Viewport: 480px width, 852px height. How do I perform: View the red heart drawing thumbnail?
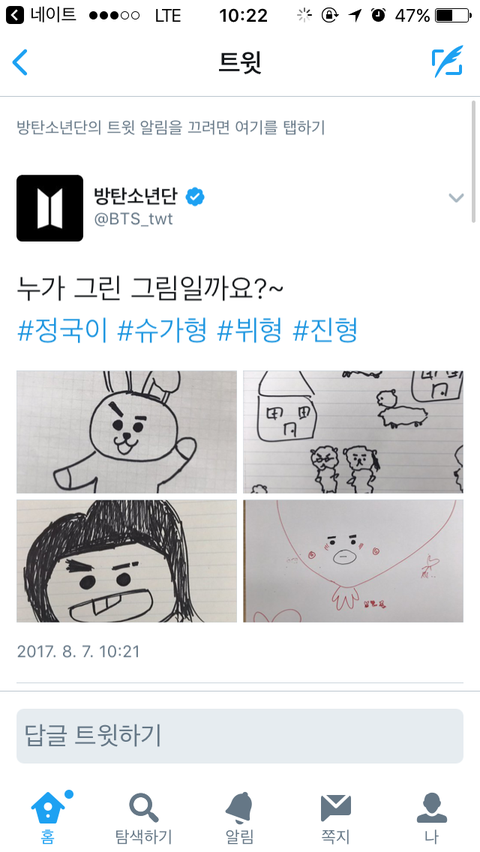pyautogui.click(x=353, y=561)
